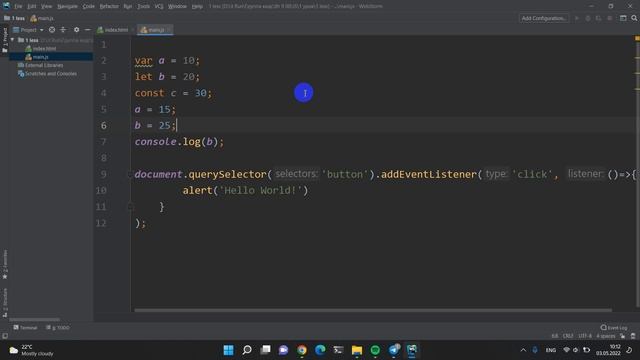The width and height of the screenshot is (640, 360).
Task: Open the View menu
Action: click(47, 6)
